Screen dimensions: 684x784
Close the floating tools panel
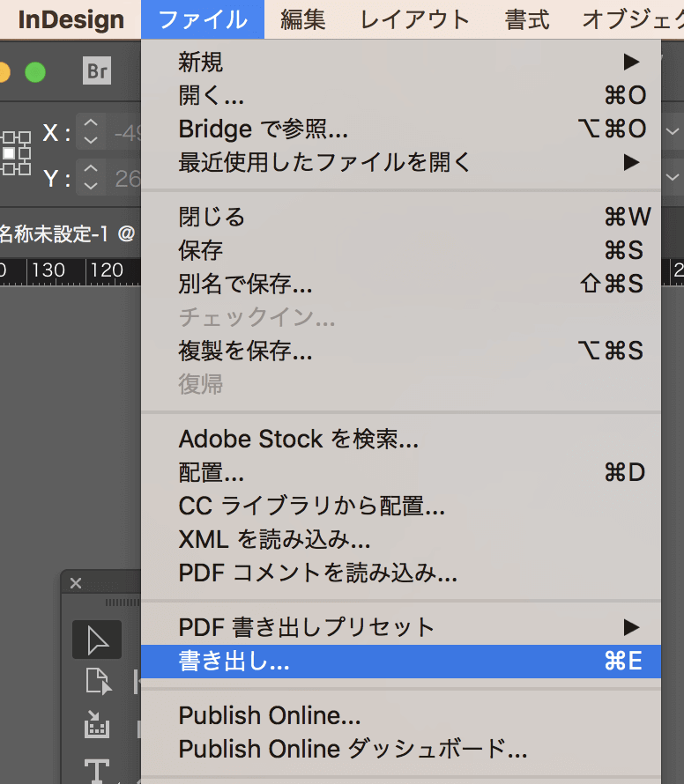click(x=76, y=582)
